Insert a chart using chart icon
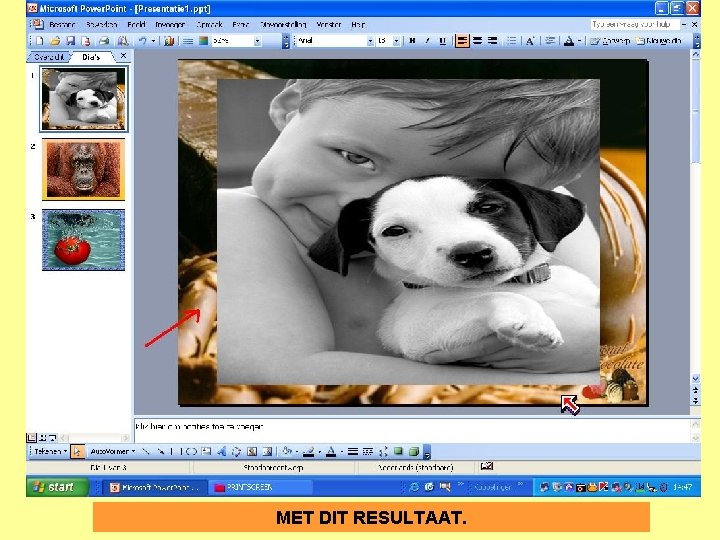 [x=169, y=41]
